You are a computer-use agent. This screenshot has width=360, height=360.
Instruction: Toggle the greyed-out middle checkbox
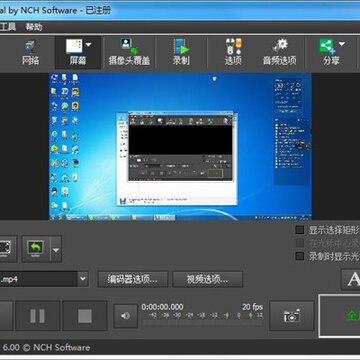300,243
